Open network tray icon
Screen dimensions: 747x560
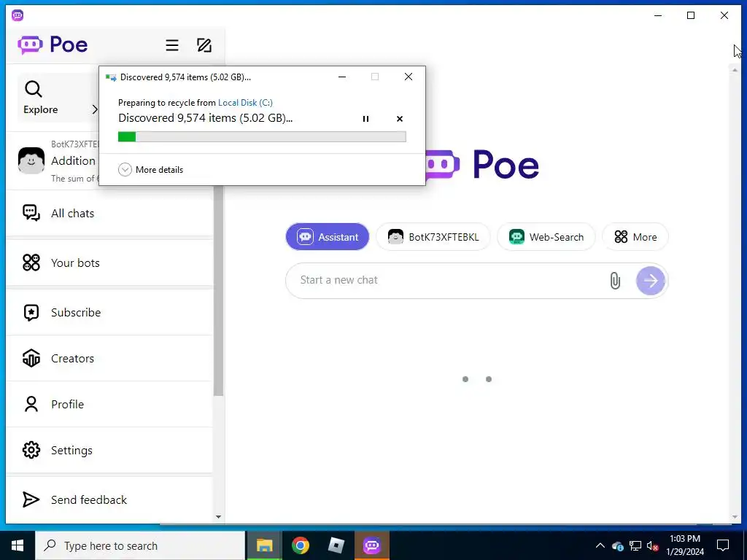click(635, 545)
